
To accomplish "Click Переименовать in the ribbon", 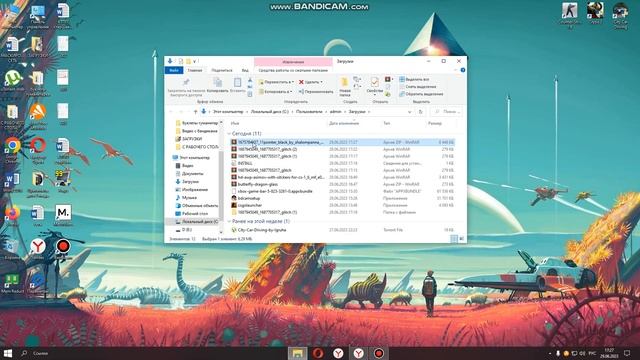I will [x=316, y=91].
